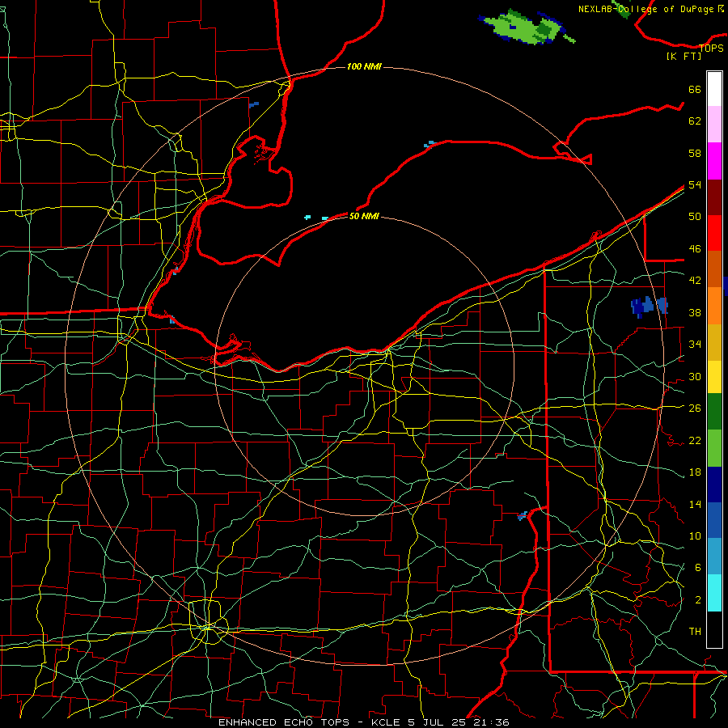The width and height of the screenshot is (728, 728).
Task: Click the legend value 34
Action: 695,345
